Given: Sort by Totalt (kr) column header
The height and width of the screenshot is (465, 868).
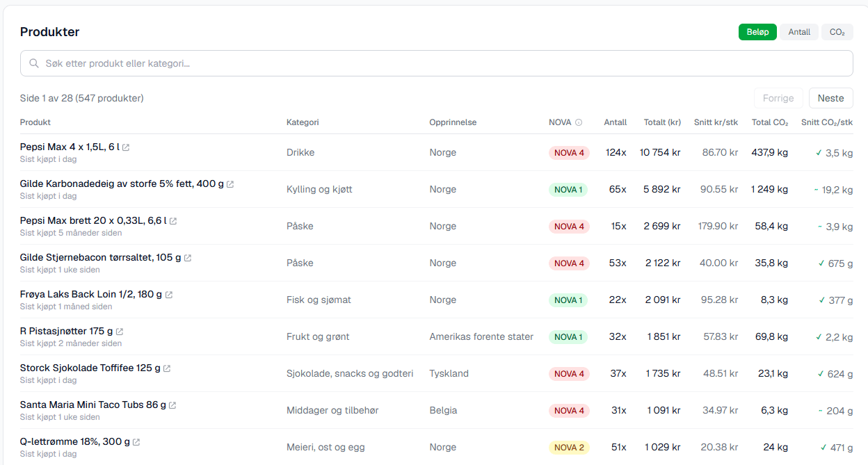Looking at the screenshot, I should coord(662,122).
